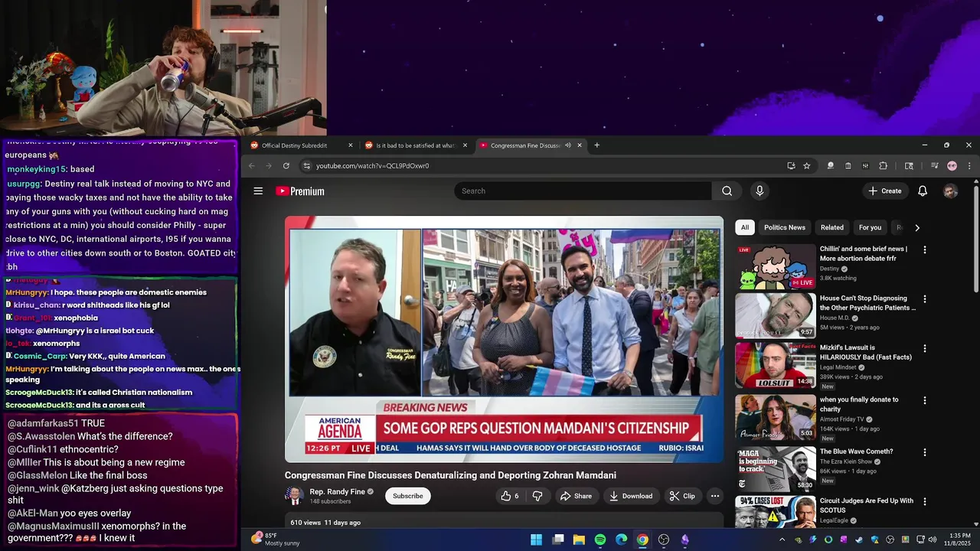980x551 pixels.
Task: Open File Explorer from taskbar
Action: (580, 540)
